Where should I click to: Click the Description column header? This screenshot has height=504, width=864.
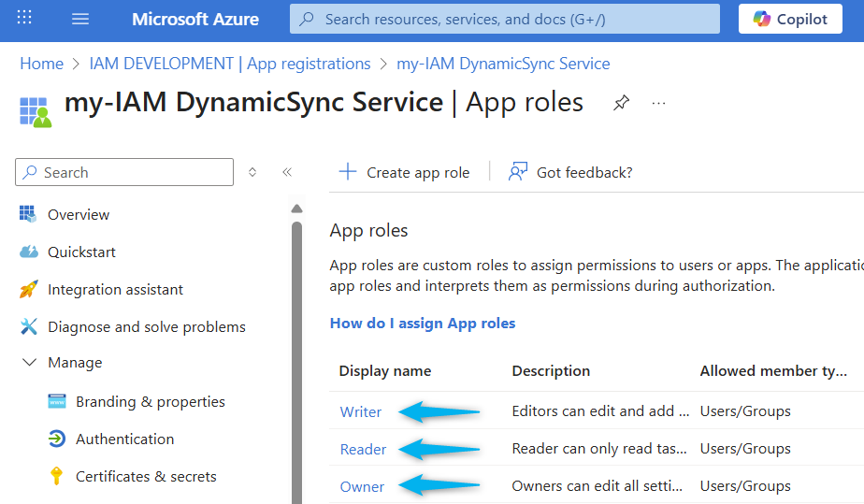551,370
